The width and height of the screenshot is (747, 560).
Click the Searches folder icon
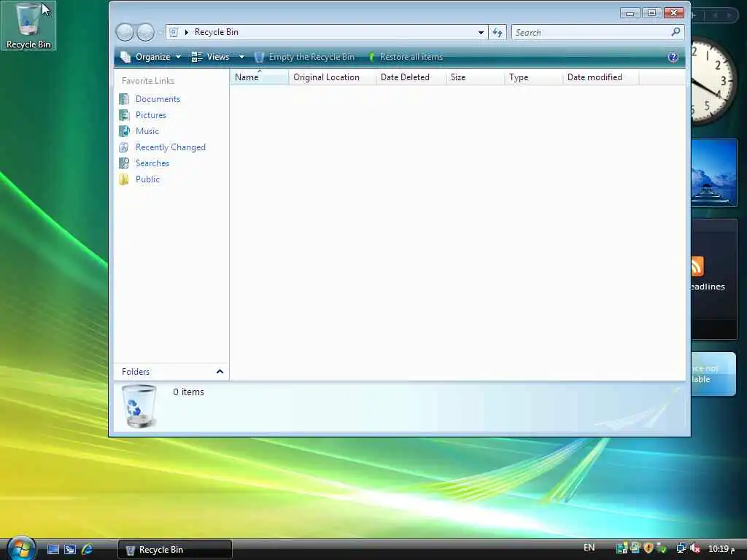pyautogui.click(x=124, y=163)
